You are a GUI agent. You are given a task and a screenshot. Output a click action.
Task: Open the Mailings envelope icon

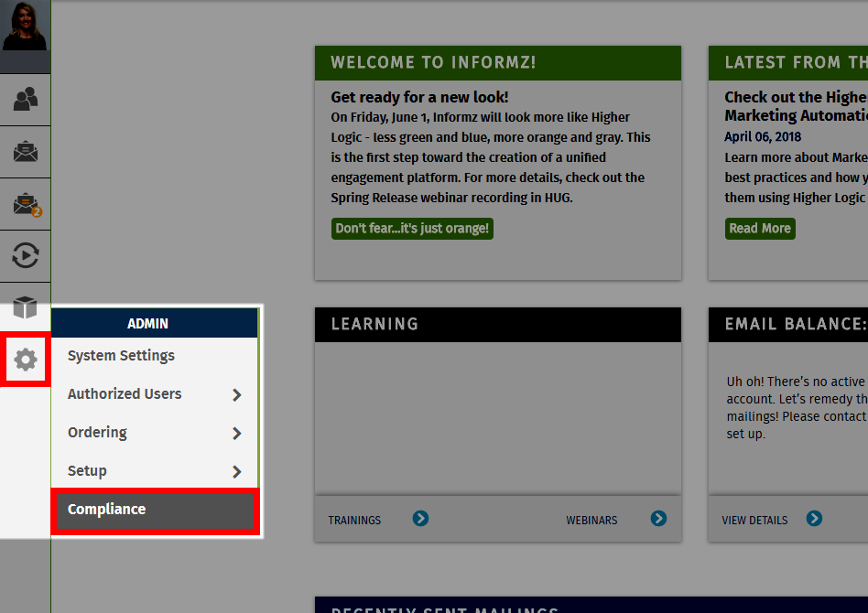tap(26, 152)
